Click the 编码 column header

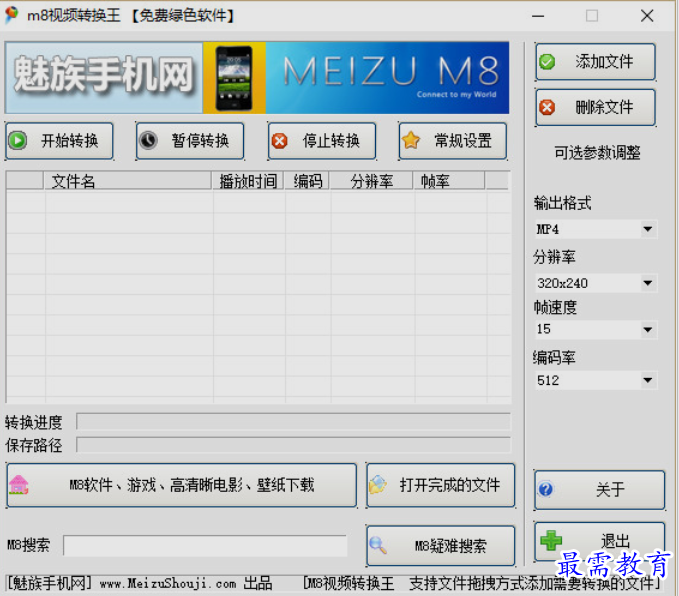(x=307, y=181)
